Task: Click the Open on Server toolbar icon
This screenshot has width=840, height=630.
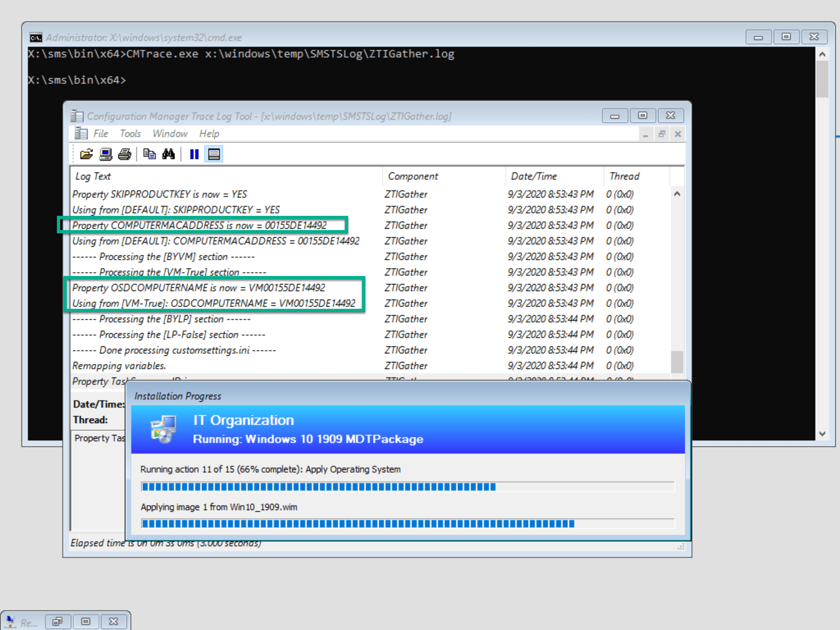Action: [106, 154]
